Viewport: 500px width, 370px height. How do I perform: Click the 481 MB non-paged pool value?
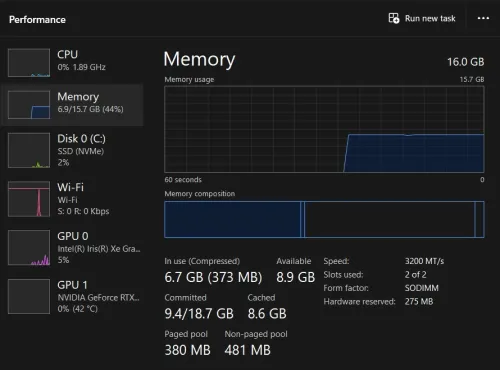[247, 350]
